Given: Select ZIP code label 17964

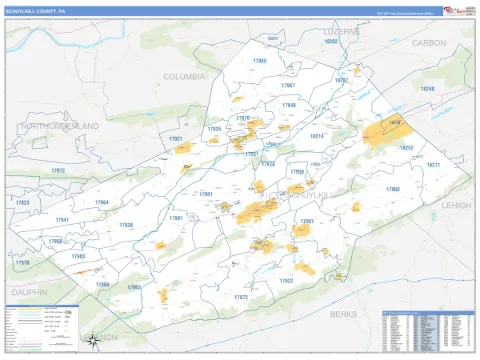Looking at the screenshot, I should (x=102, y=203).
